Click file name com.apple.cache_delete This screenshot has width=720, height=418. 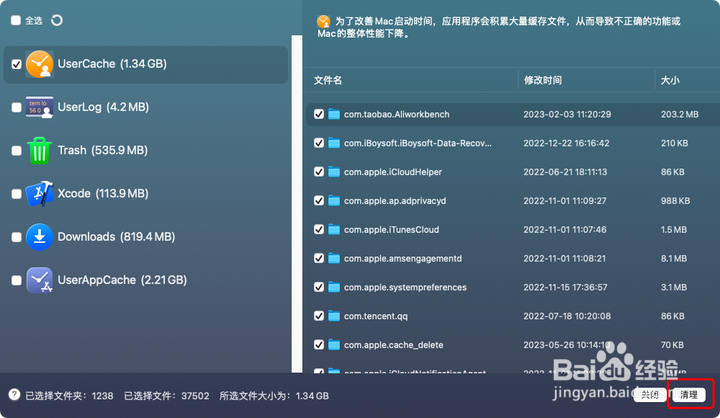[394, 345]
